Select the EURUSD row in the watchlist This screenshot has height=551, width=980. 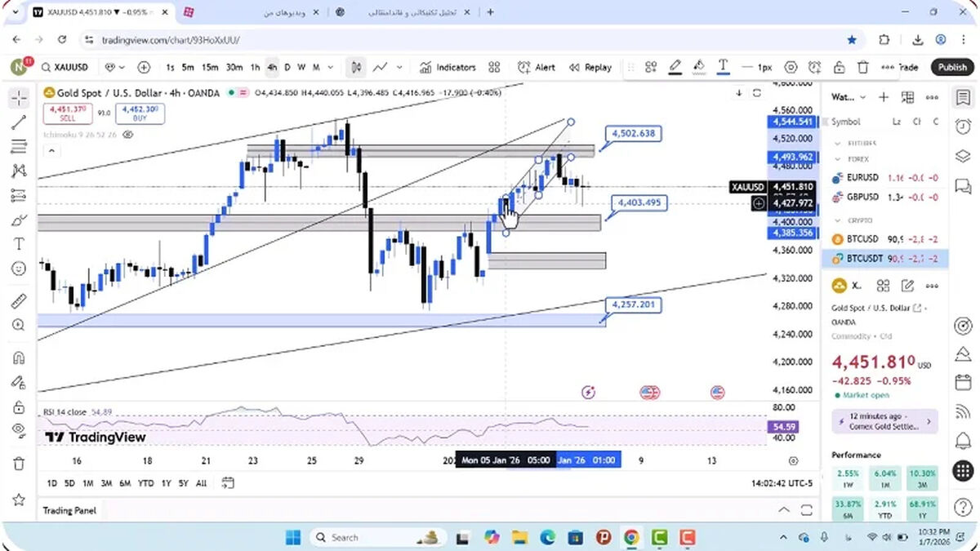pyautogui.click(x=885, y=177)
